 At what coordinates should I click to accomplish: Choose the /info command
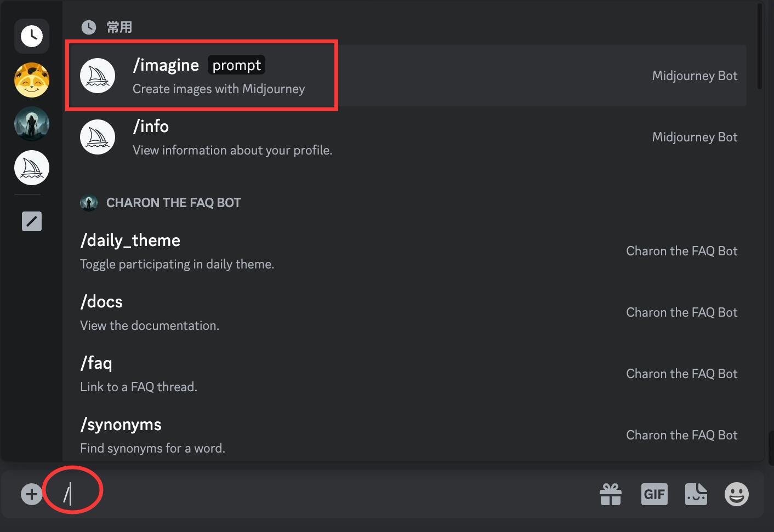[406, 137]
